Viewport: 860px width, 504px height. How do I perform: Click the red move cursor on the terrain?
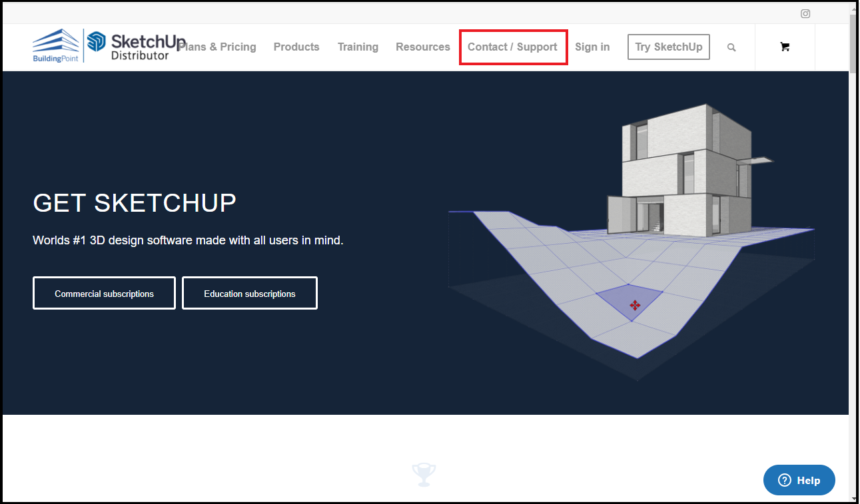(635, 305)
